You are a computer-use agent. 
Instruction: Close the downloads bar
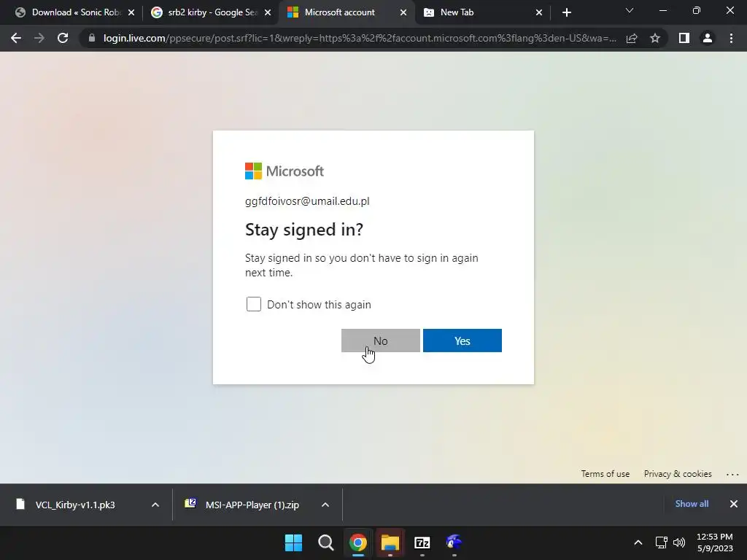pyautogui.click(x=734, y=504)
